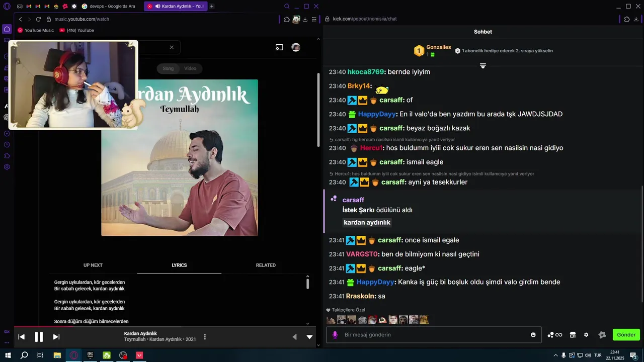Open a new browser tab
The height and width of the screenshot is (362, 644).
click(x=212, y=6)
